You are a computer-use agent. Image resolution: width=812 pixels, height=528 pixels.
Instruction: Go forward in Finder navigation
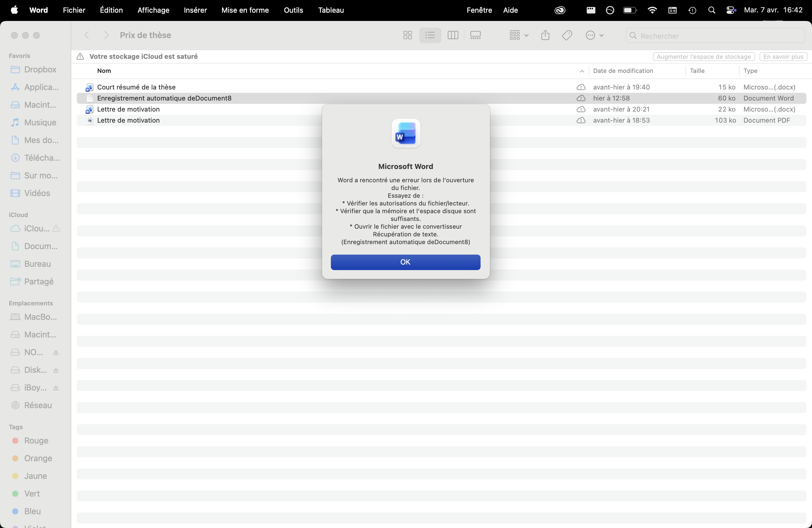coord(106,35)
